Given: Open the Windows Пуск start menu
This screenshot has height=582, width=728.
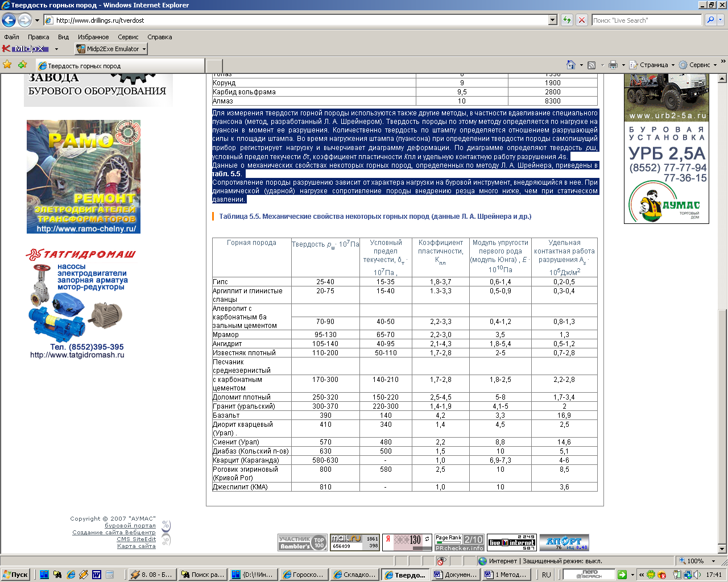Looking at the screenshot, I should point(15,575).
